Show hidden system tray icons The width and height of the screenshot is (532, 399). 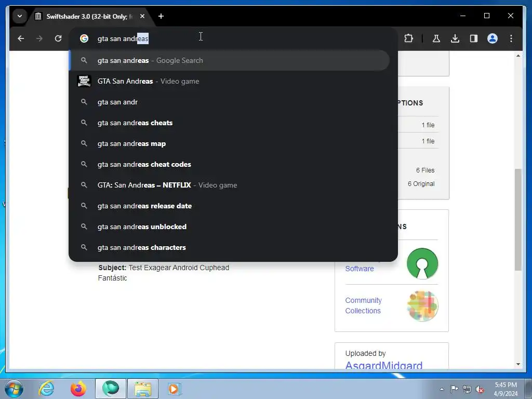click(442, 389)
